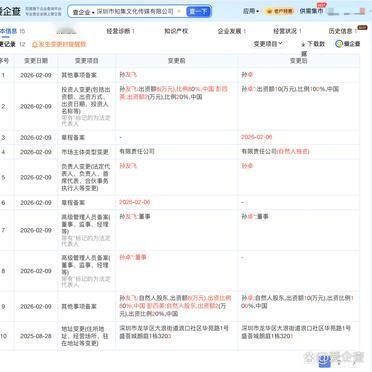Click the 变更项目 column header
Viewport: 372px width, 372px height.
coord(87,61)
